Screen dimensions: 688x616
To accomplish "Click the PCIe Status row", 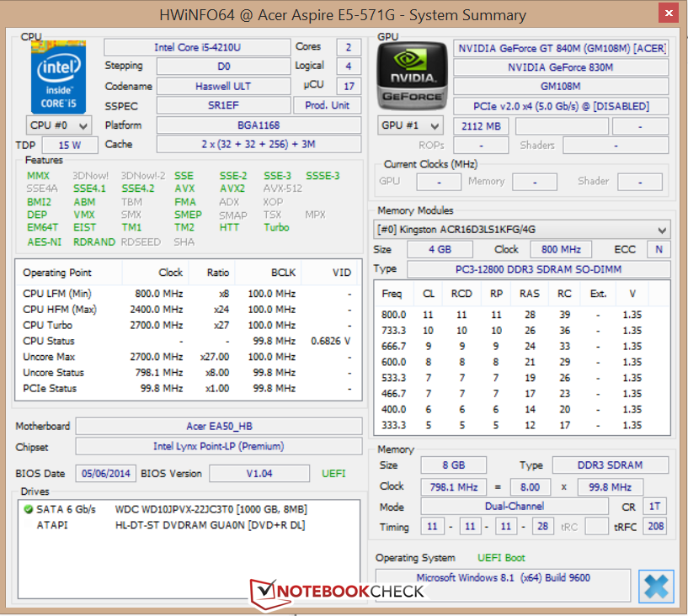I will 188,389.
